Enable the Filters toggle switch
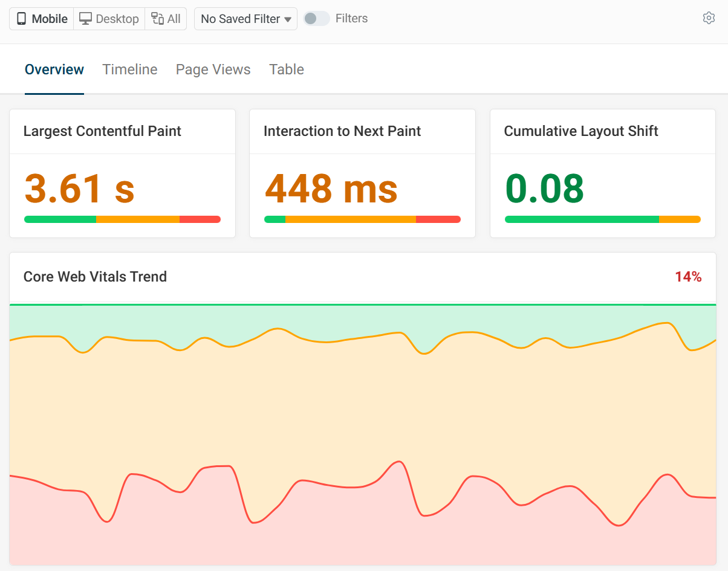 click(316, 19)
